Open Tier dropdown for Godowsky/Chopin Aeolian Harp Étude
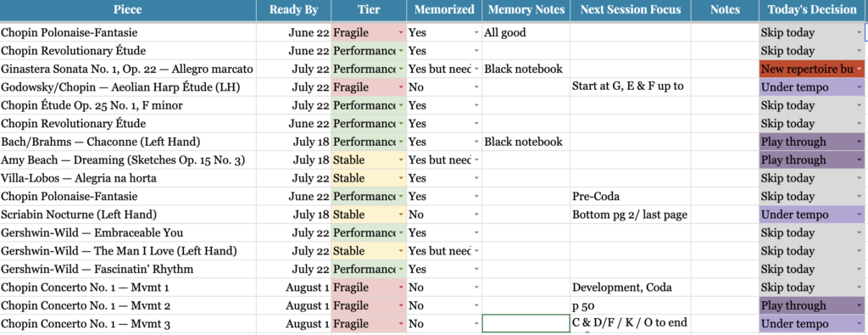This screenshot has height=335, width=868. pos(401,87)
